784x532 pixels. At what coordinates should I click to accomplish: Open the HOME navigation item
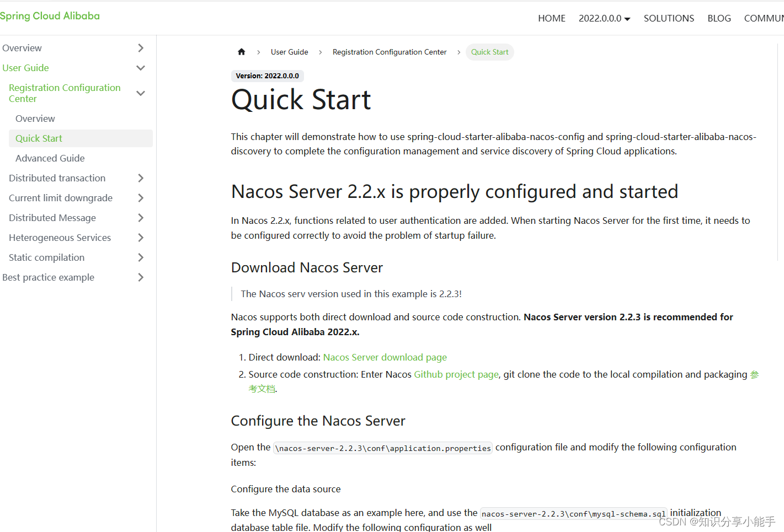tap(552, 18)
